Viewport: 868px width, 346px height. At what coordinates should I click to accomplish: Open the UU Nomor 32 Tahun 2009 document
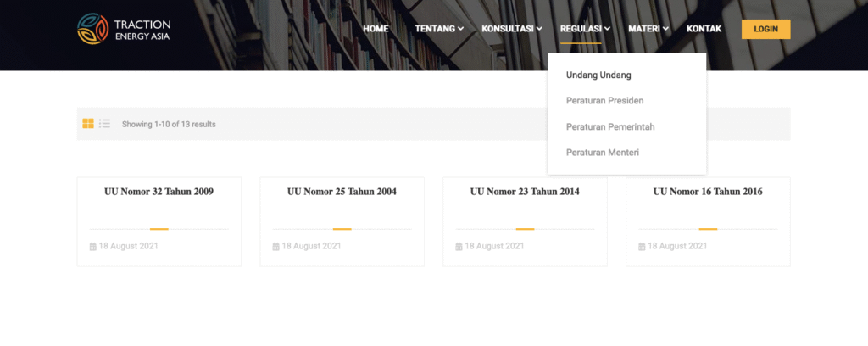click(x=159, y=192)
